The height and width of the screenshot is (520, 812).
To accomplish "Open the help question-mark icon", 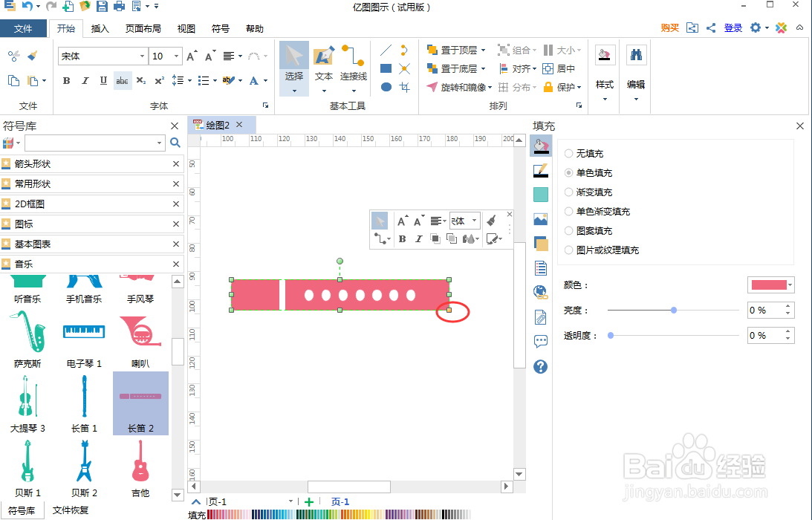I will [540, 365].
